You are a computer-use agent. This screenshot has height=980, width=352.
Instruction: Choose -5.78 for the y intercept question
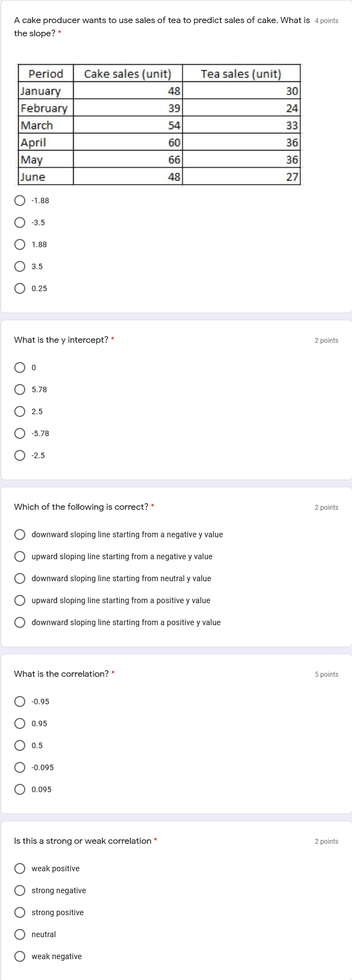(x=20, y=433)
